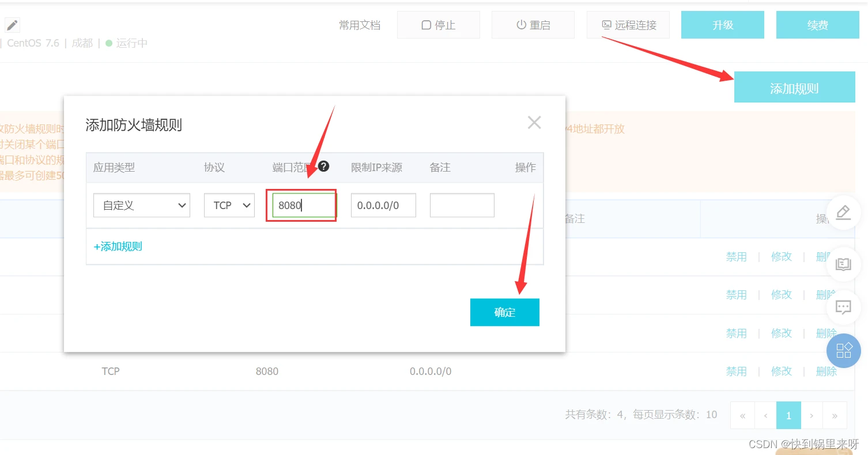
Task: Click the 限制IP来源 column header
Action: [376, 168]
